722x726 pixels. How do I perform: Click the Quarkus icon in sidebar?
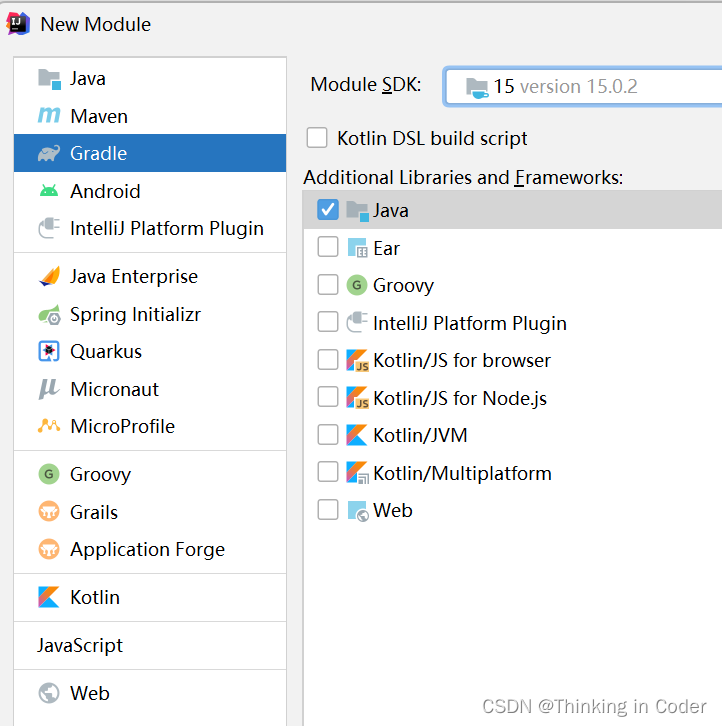(49, 351)
